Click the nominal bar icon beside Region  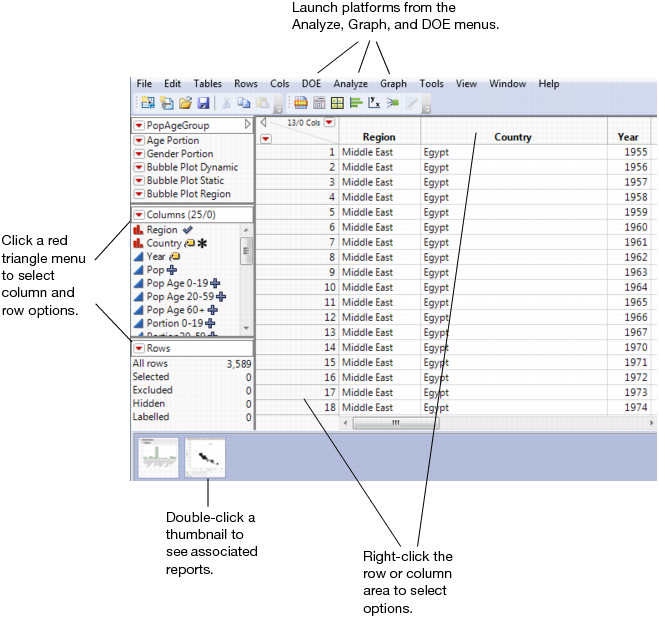click(138, 230)
